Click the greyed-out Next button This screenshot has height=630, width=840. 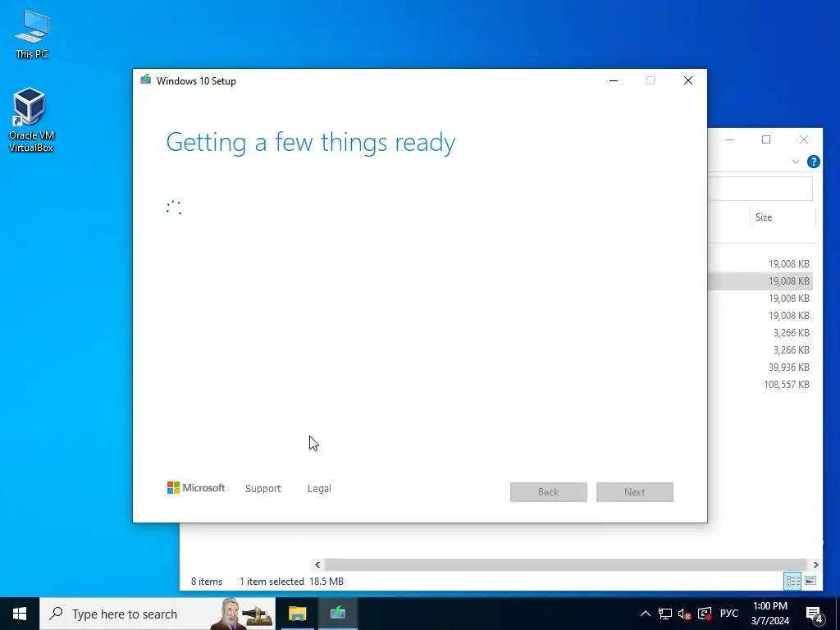(x=634, y=492)
